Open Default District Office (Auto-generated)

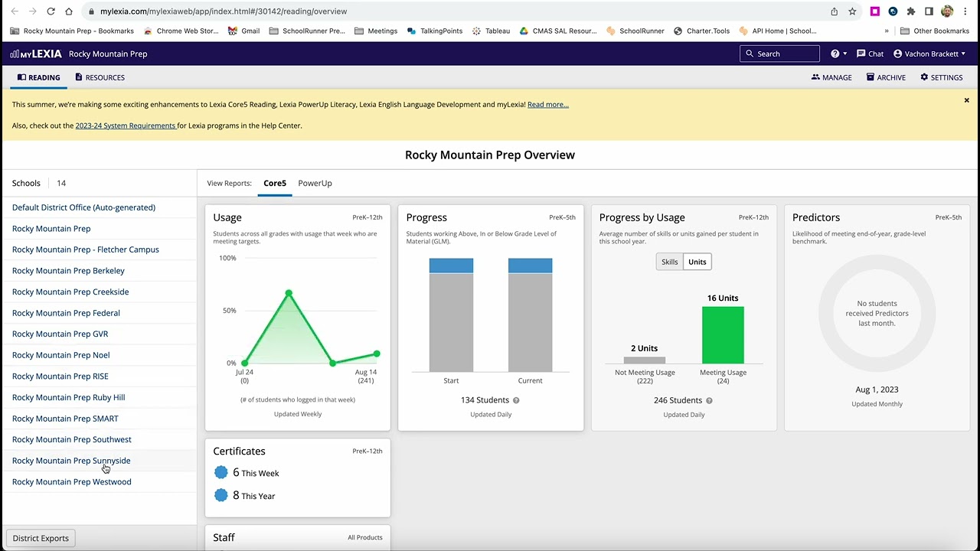pos(83,207)
